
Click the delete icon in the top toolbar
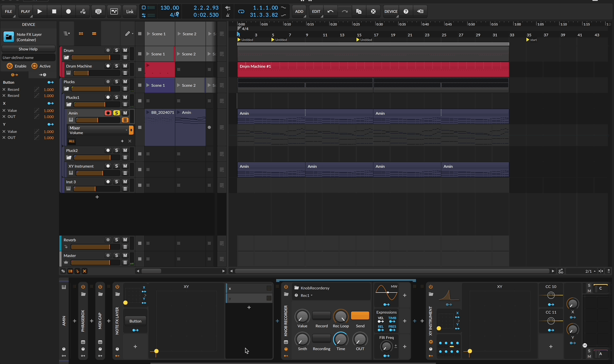373,11
